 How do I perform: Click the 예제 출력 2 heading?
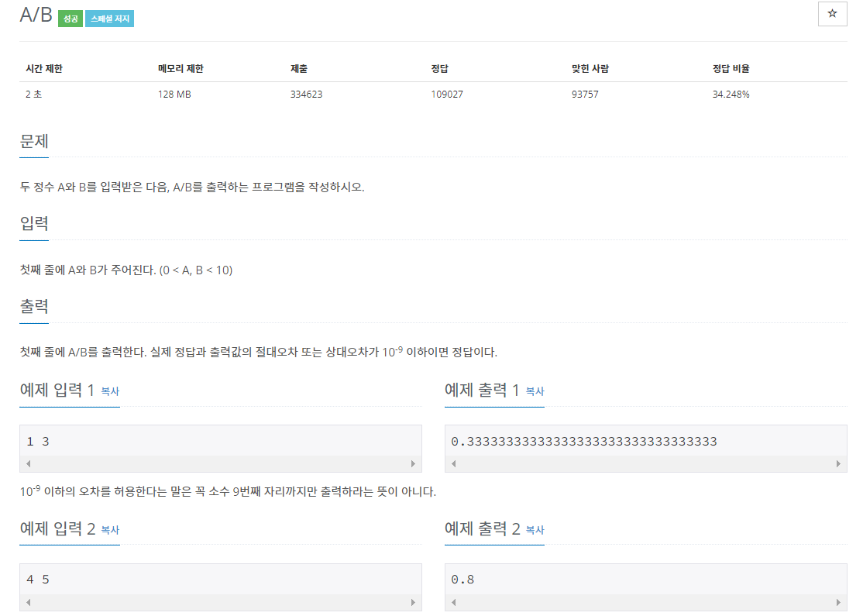(x=483, y=529)
